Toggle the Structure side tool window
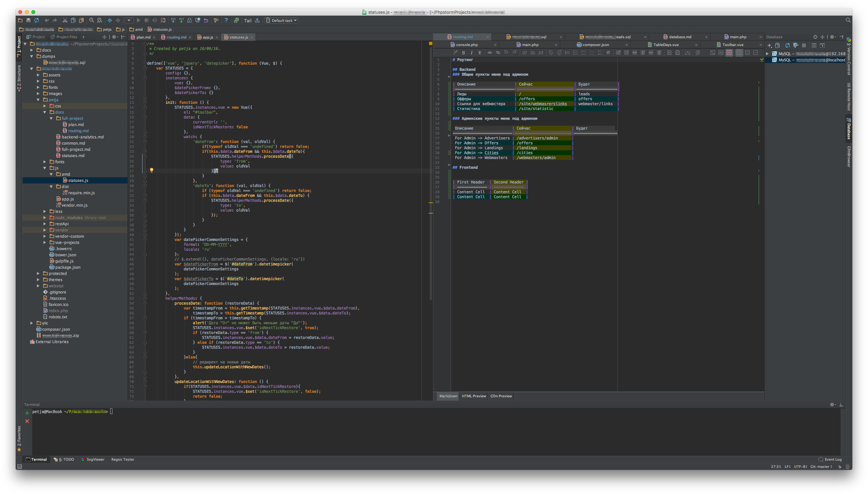This screenshot has width=868, height=494. (19, 78)
